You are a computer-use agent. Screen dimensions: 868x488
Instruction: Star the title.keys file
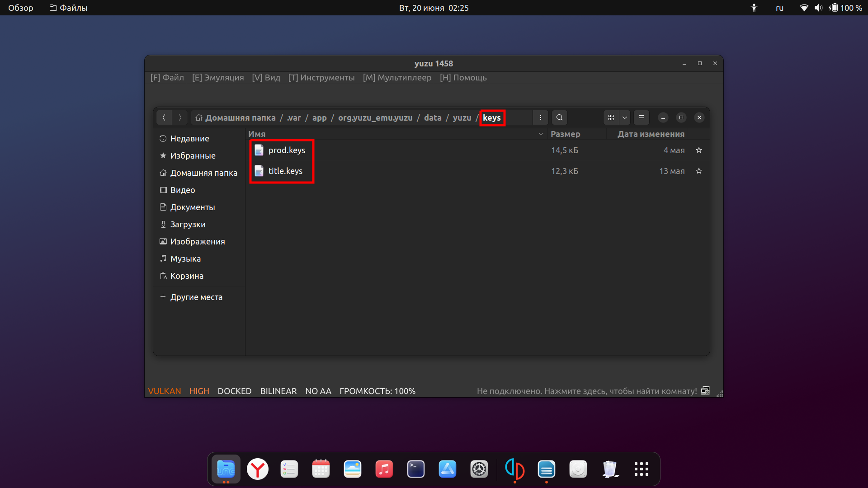coord(699,171)
